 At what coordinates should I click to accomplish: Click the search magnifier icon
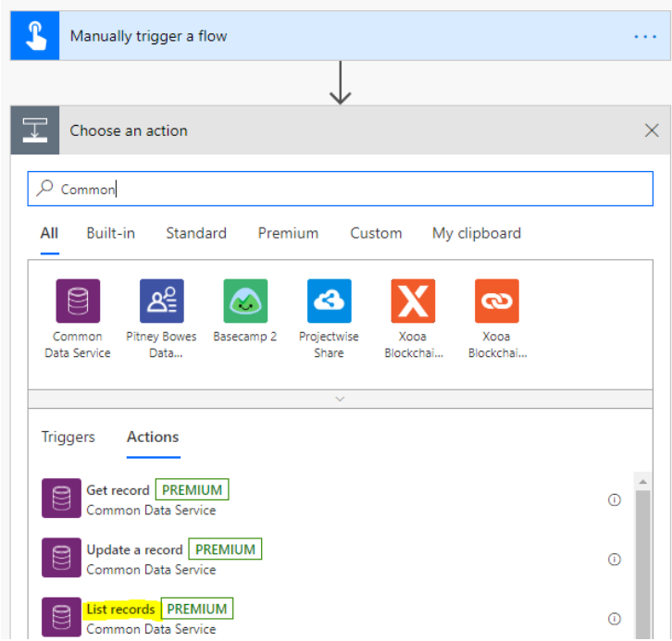click(x=44, y=188)
